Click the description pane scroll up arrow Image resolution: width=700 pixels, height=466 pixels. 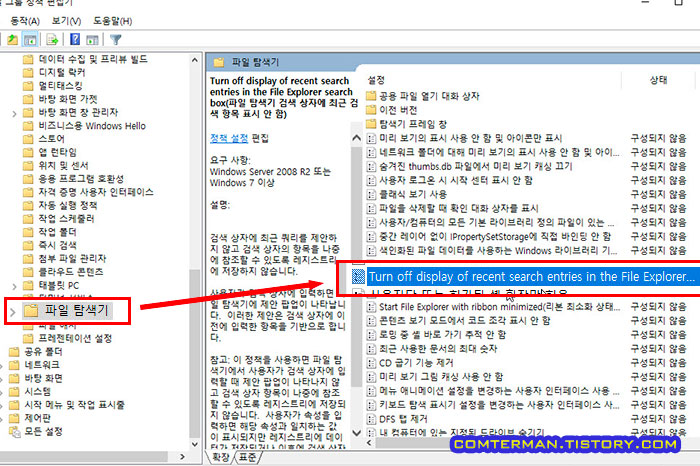coord(356,138)
